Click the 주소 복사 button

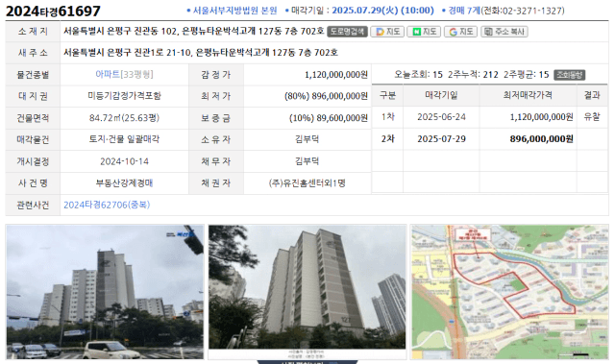(504, 32)
